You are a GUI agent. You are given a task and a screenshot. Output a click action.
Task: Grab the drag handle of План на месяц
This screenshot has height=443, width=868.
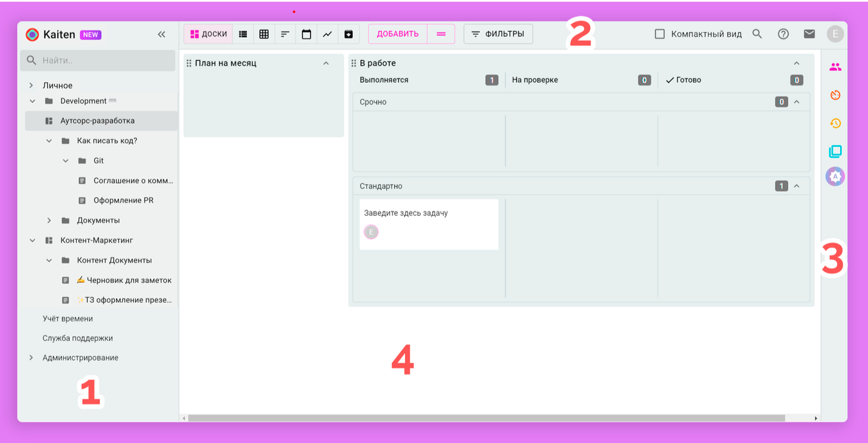tap(189, 63)
